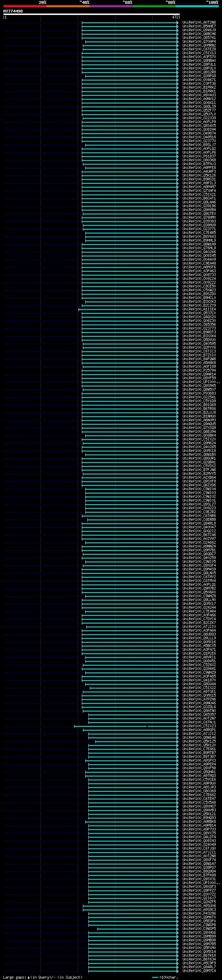Click the UniRef100_O65741 label
The image size is (222, 980).
point(199,38)
